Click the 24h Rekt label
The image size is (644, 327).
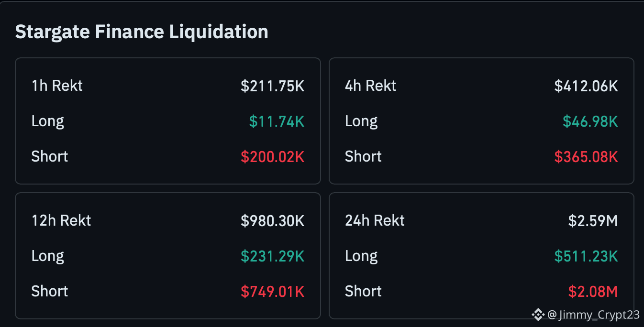tap(375, 221)
